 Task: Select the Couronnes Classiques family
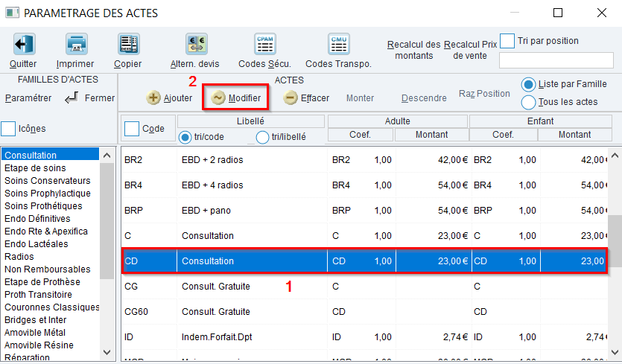tap(51, 307)
